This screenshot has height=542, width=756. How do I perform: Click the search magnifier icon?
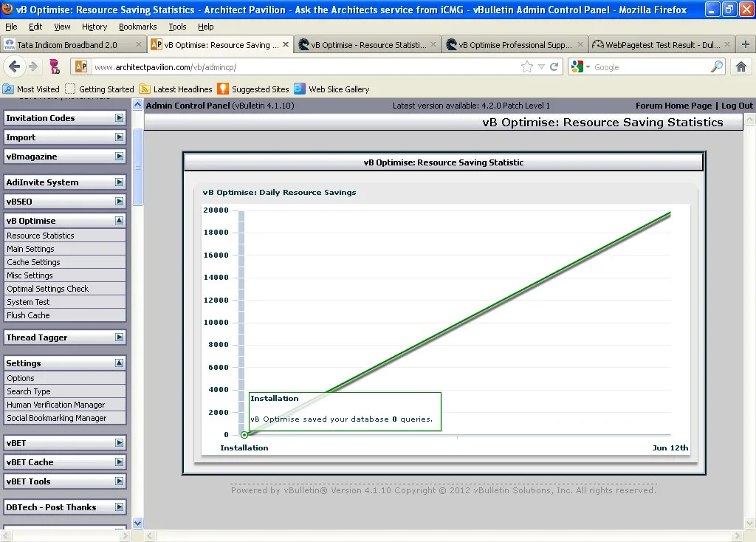tap(717, 66)
